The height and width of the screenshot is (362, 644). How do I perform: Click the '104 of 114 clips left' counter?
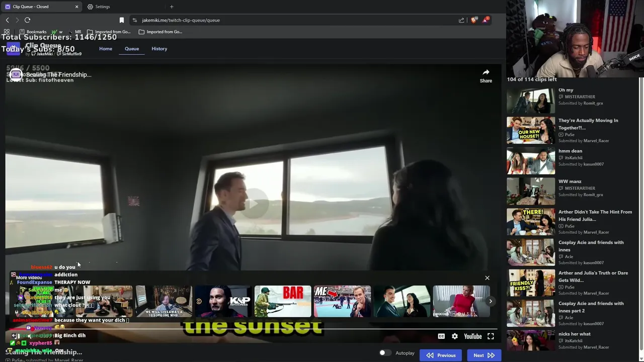[x=532, y=79]
